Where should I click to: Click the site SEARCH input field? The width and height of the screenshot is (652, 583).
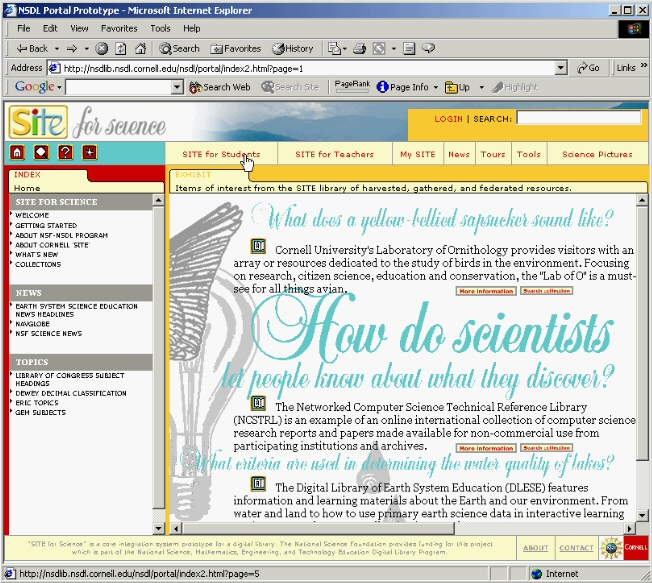575,119
